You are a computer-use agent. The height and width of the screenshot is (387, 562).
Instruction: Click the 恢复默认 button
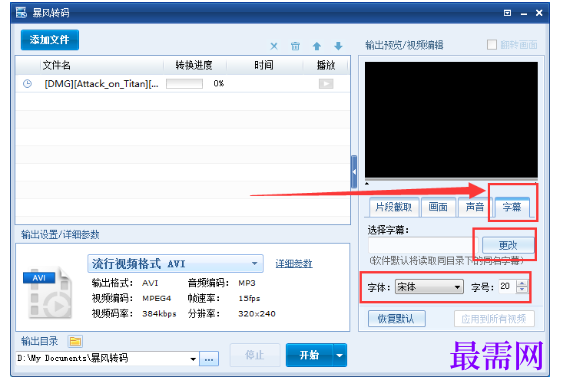(x=396, y=319)
